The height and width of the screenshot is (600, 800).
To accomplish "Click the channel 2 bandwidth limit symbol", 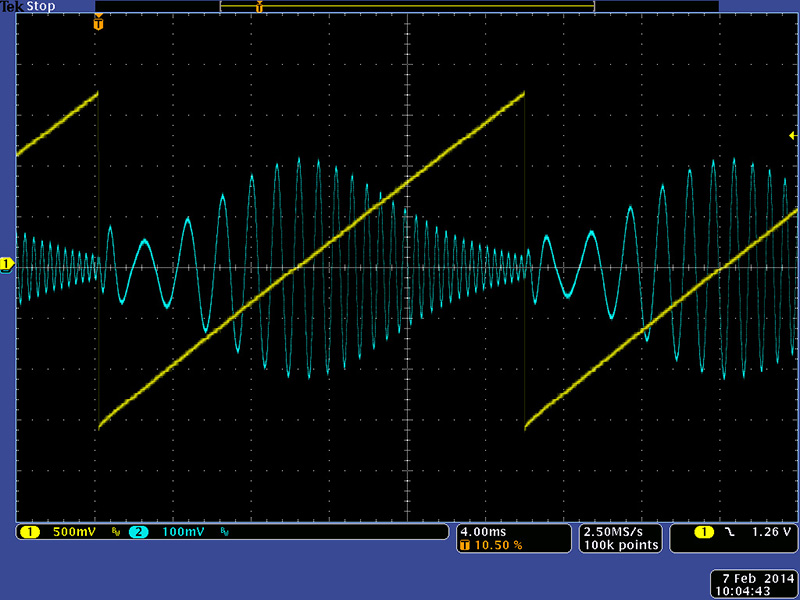I will pyautogui.click(x=224, y=532).
